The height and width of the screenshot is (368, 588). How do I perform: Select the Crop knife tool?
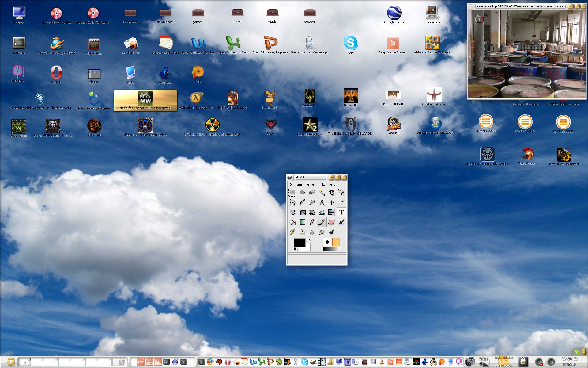point(341,202)
